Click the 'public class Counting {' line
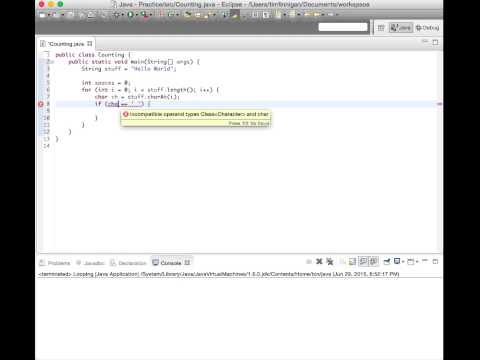 click(x=93, y=55)
